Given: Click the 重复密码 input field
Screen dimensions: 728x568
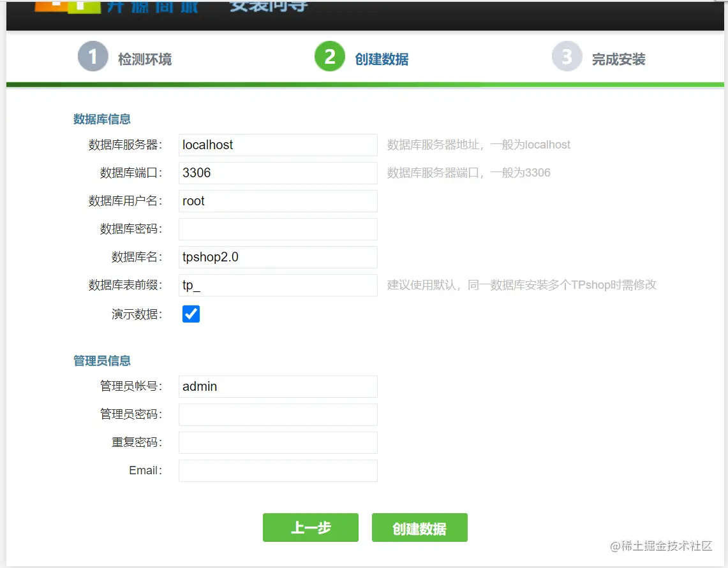Looking at the screenshot, I should 278,442.
